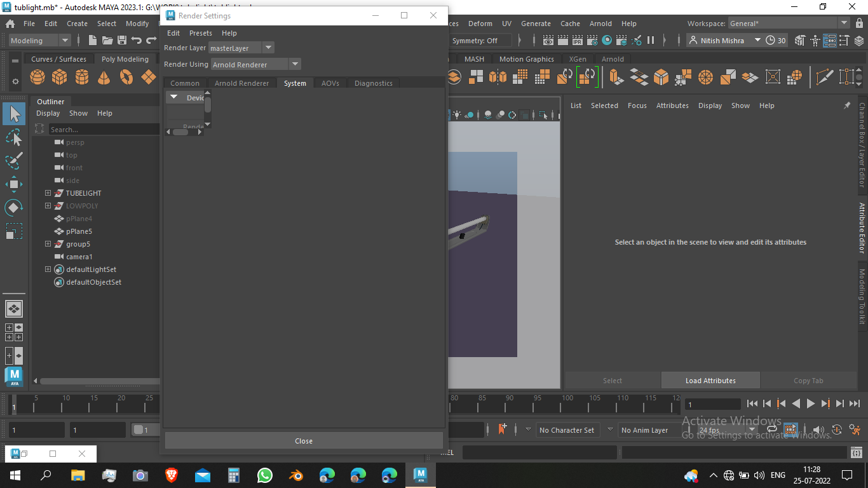Launch the Render View icon
The height and width of the screenshot is (488, 868).
tap(548, 40)
